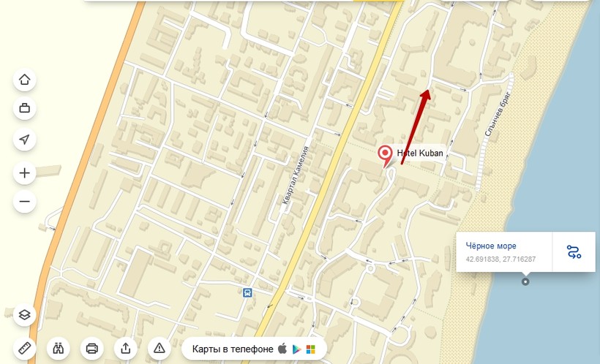
Task: Click the Чёрное море place title
Action: coord(491,246)
